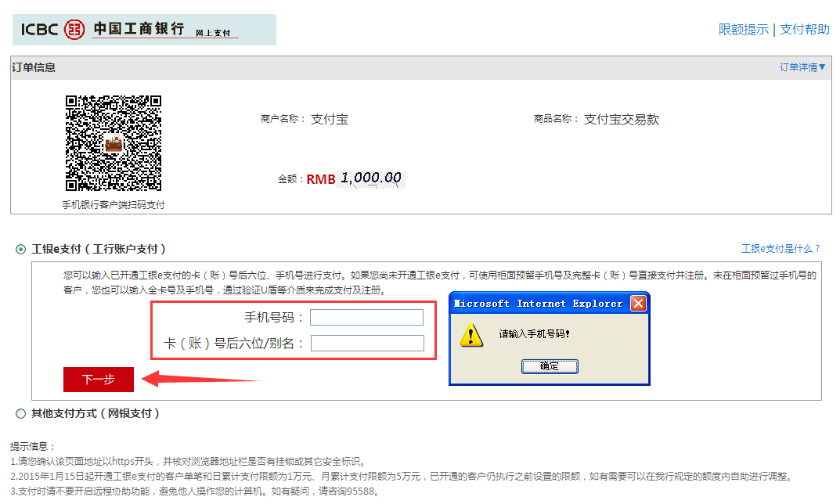
Task: Click the 订单信息 section header
Action: coord(34,68)
